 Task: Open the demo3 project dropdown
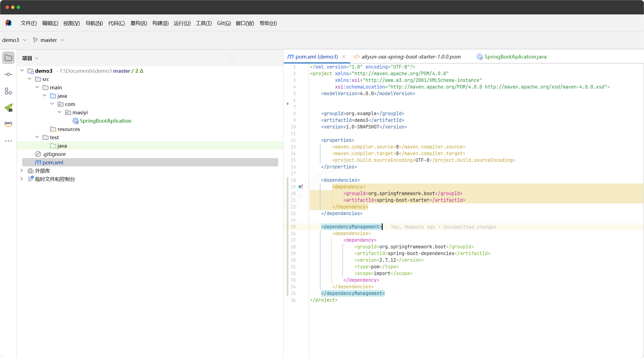tap(14, 40)
